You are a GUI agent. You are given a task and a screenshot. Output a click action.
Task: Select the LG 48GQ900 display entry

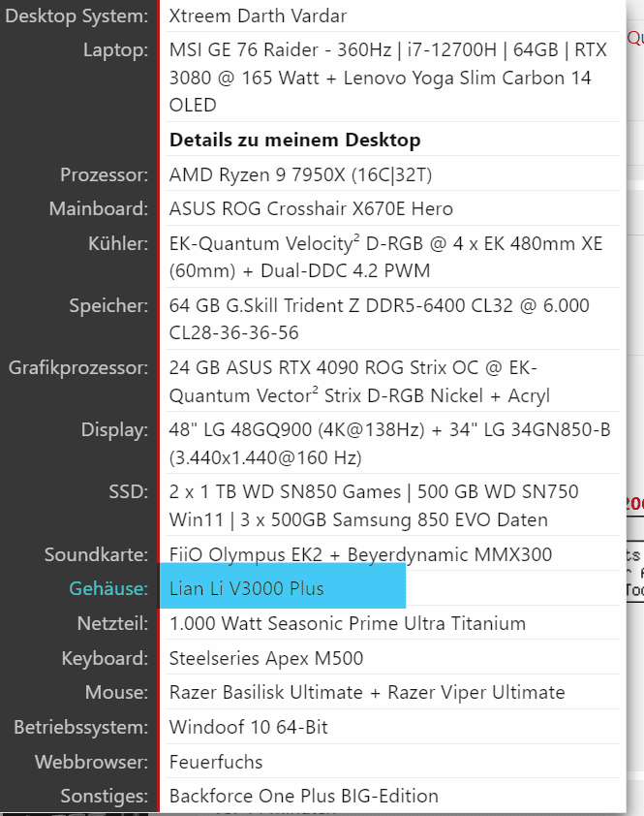(389, 444)
